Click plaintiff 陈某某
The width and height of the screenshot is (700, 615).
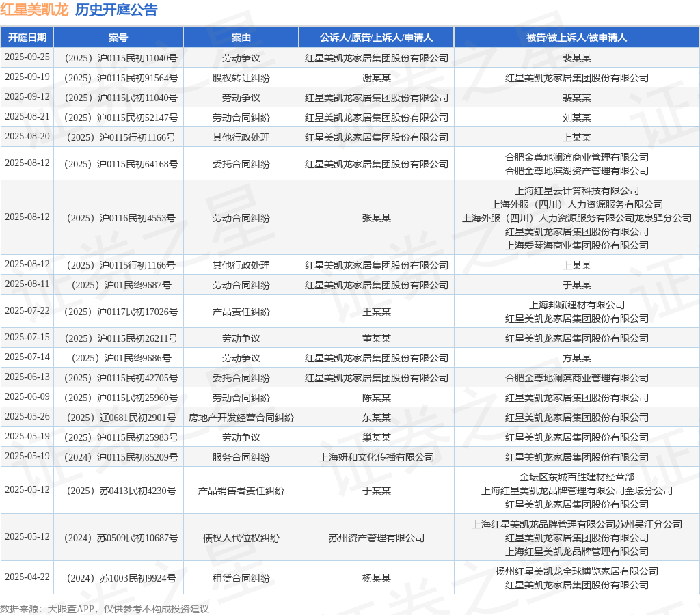click(x=377, y=398)
